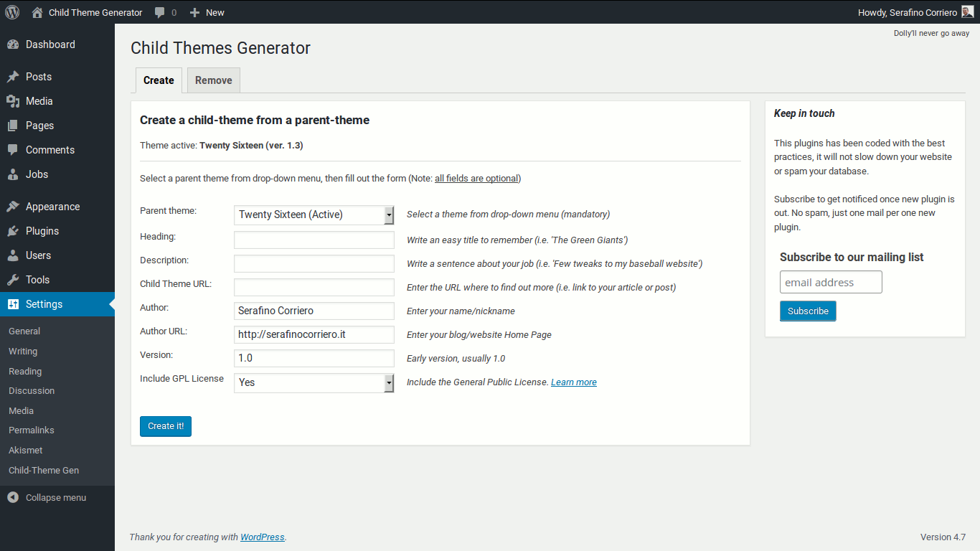Focus the email address field

click(x=831, y=282)
